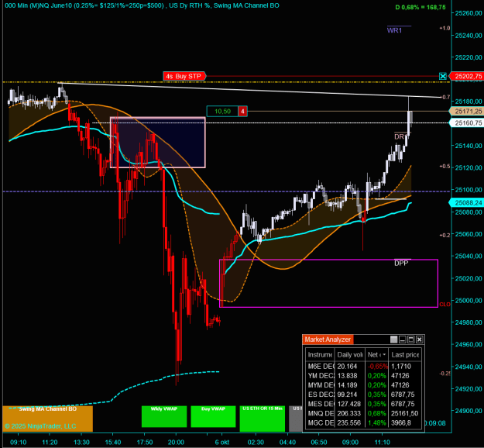
Task: Click the 25160,75 last price marker
Action: [x=468, y=123]
